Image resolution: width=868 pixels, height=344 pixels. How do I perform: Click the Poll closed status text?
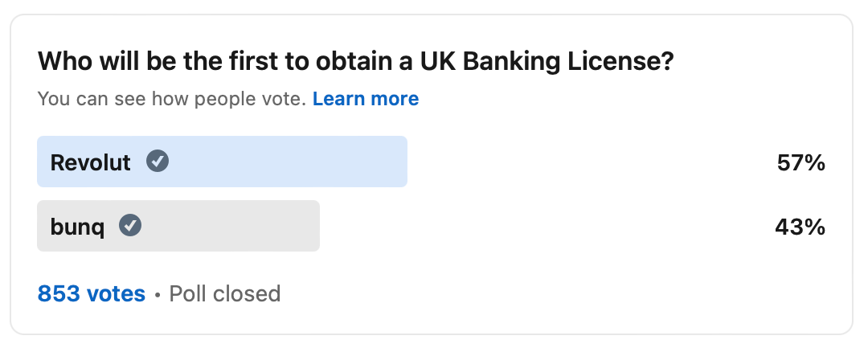[225, 293]
